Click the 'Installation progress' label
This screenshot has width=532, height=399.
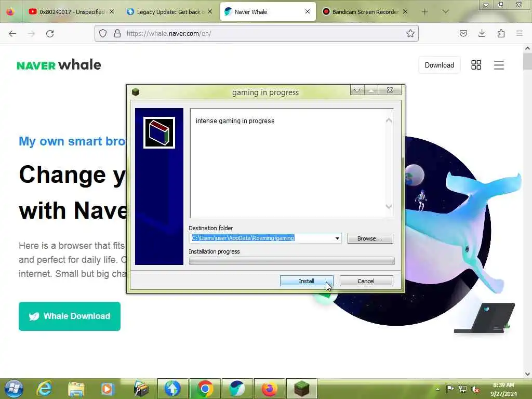click(214, 251)
